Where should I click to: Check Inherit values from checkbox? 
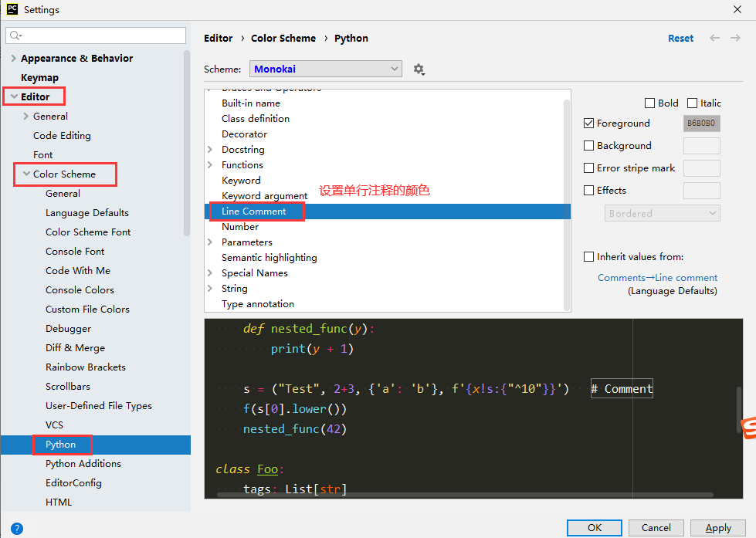click(588, 257)
